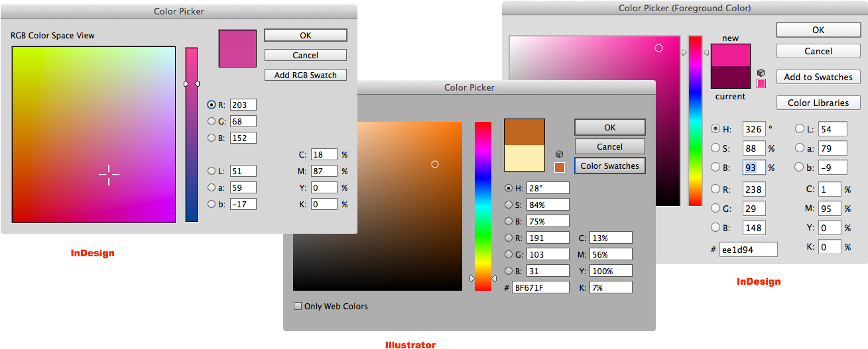Select the Lab b radio in InDesign picker
This screenshot has width=868, height=349.
coord(212,204)
